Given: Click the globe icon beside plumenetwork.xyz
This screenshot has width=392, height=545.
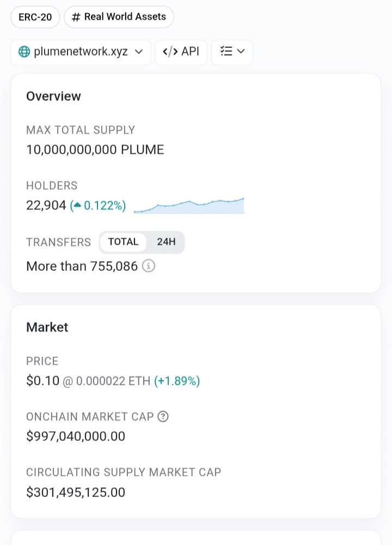Looking at the screenshot, I should click(24, 52).
